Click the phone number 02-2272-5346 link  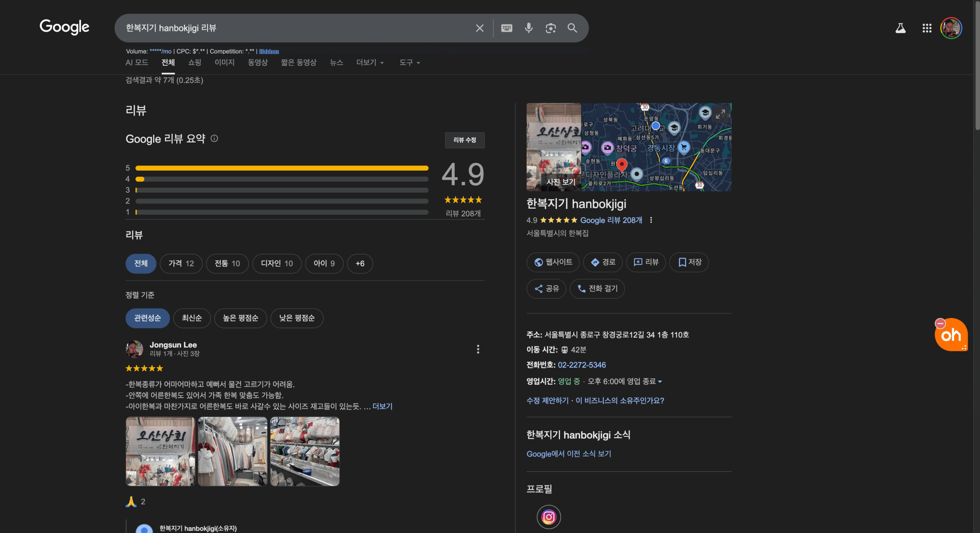coord(581,365)
